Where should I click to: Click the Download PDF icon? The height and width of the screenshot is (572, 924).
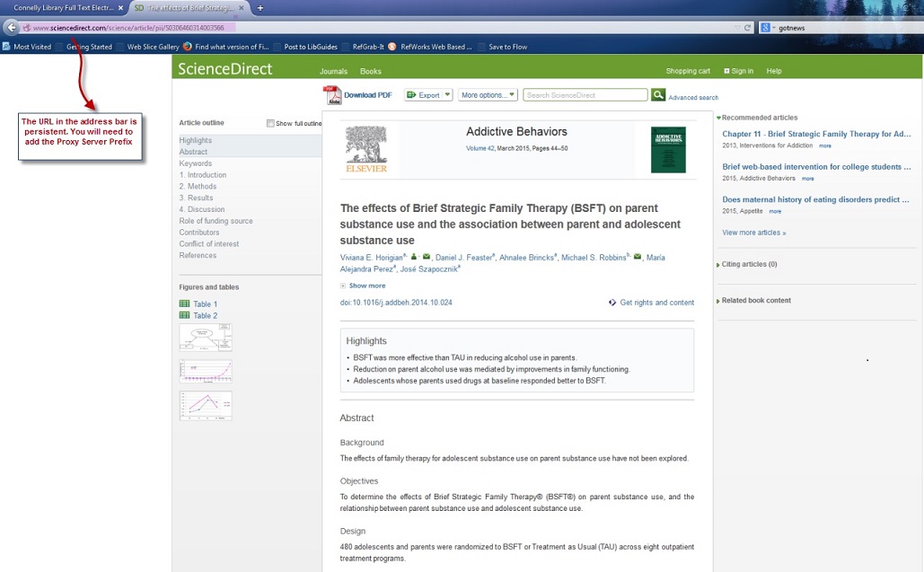click(x=331, y=95)
